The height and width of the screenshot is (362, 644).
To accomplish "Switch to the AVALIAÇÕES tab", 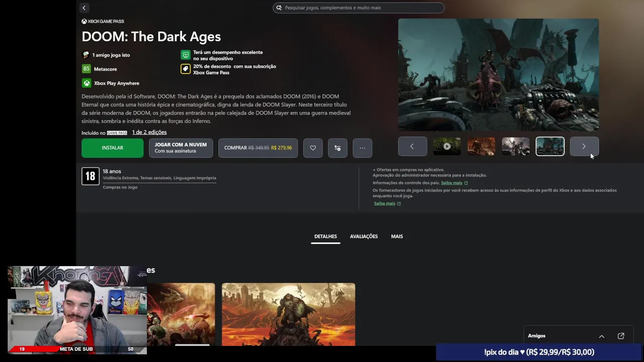I will click(364, 236).
